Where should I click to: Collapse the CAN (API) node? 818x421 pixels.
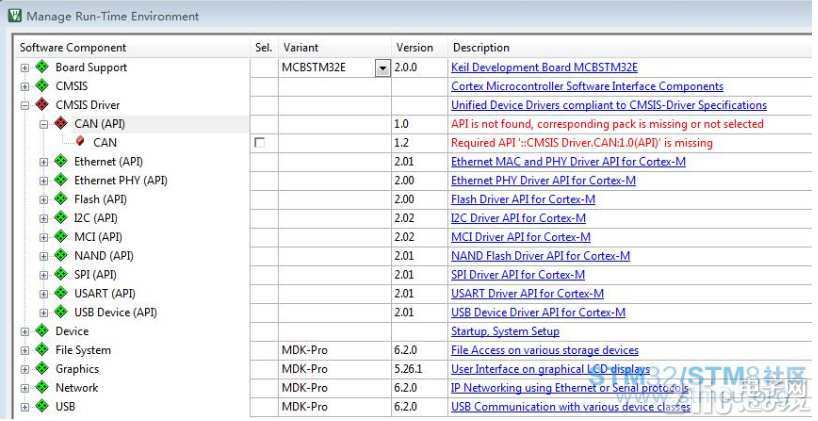pos(44,124)
